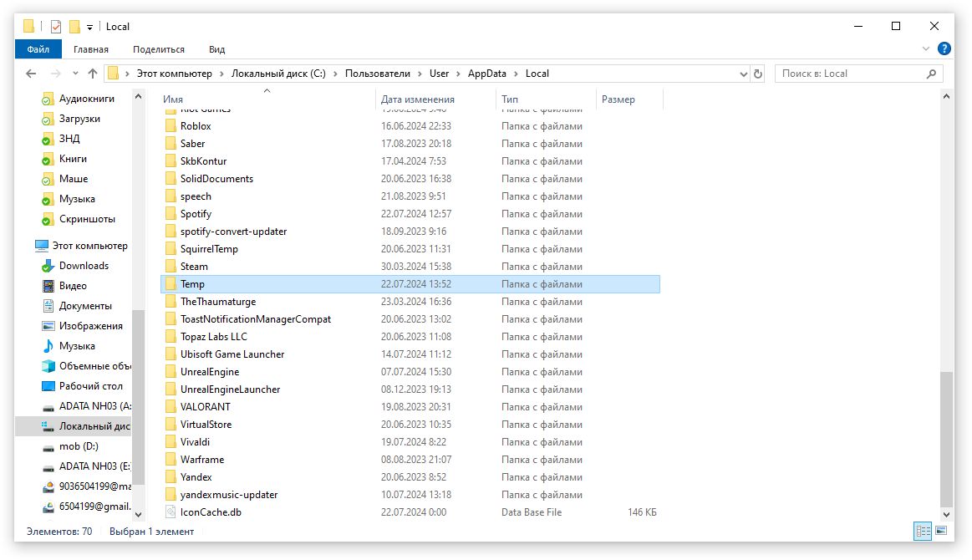The image size is (972, 560).
Task: Switch to the details table view
Action: pyautogui.click(x=923, y=531)
